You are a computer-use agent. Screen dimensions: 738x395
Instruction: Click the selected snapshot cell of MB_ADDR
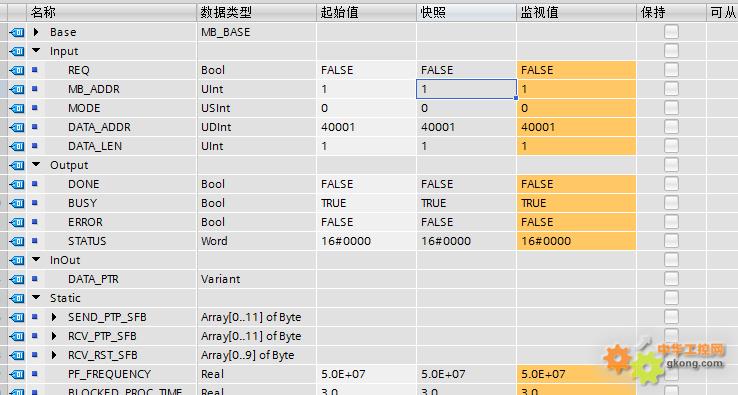466,89
